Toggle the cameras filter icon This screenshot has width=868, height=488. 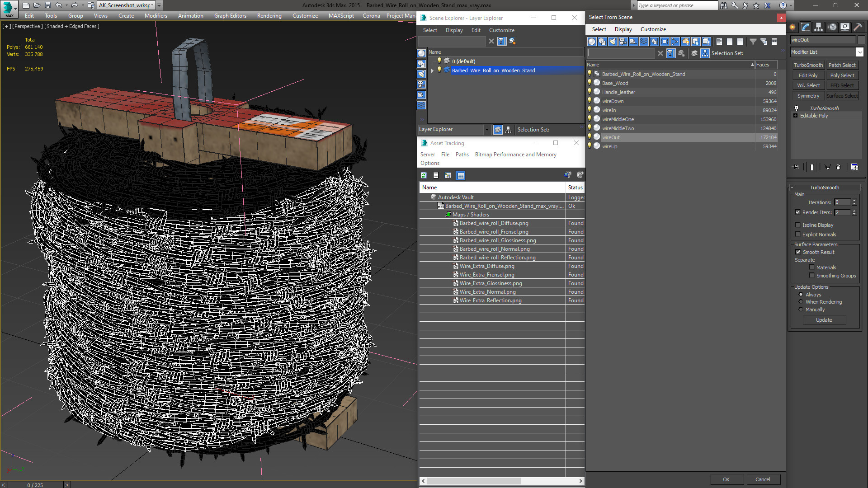623,42
